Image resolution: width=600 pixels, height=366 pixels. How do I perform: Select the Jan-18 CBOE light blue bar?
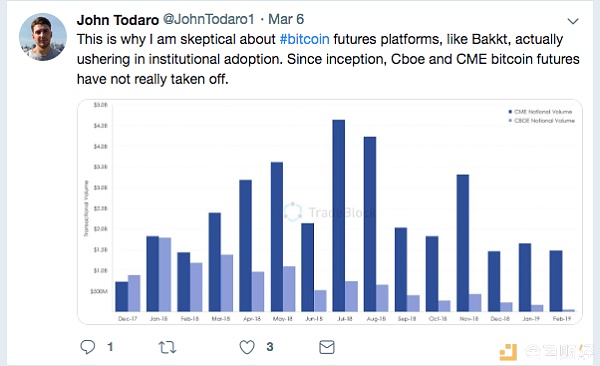[x=165, y=274]
